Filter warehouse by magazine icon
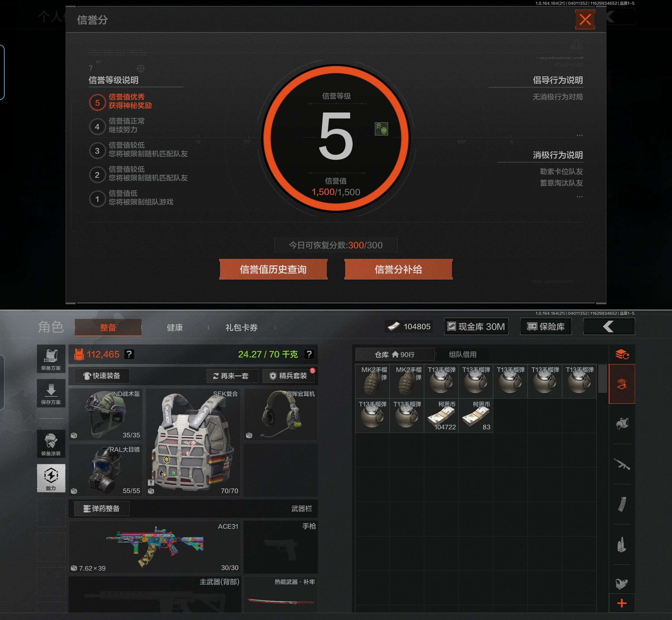This screenshot has height=620, width=672. 622,504
